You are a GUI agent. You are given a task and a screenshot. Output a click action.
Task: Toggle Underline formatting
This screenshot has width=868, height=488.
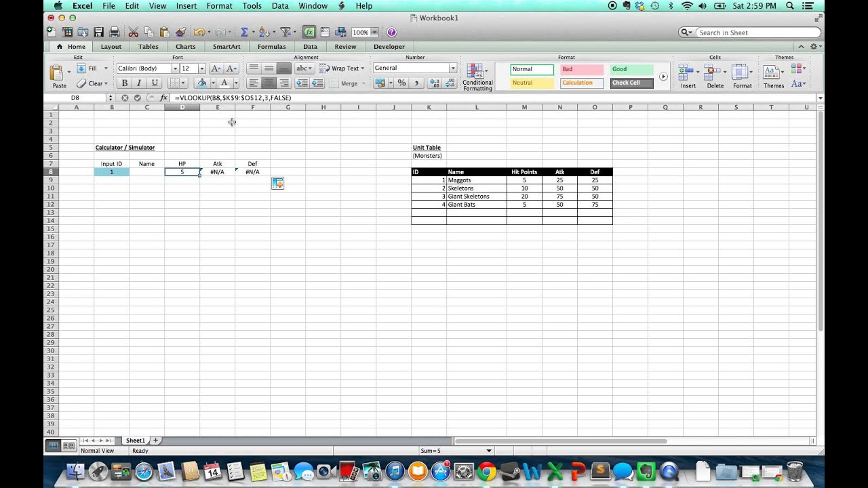point(155,83)
